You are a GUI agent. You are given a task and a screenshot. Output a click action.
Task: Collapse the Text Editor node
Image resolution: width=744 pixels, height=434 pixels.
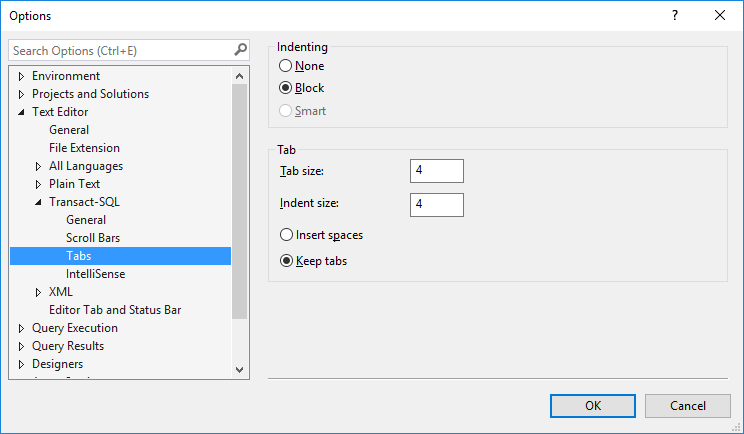[21, 112]
